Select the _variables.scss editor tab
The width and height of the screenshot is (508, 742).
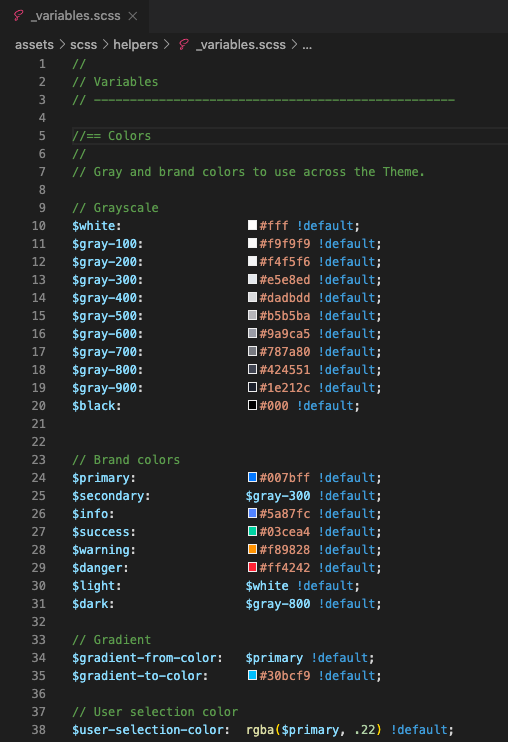(x=74, y=16)
